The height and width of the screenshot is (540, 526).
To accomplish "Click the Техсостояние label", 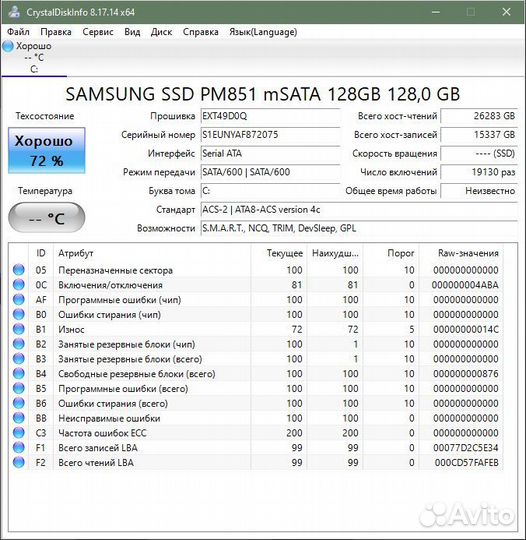I will click(x=45, y=116).
